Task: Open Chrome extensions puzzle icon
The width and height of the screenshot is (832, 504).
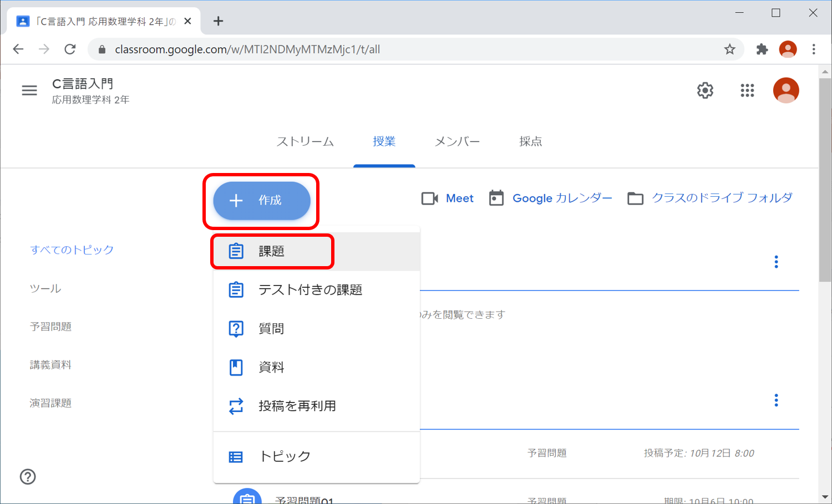Action: (x=762, y=49)
